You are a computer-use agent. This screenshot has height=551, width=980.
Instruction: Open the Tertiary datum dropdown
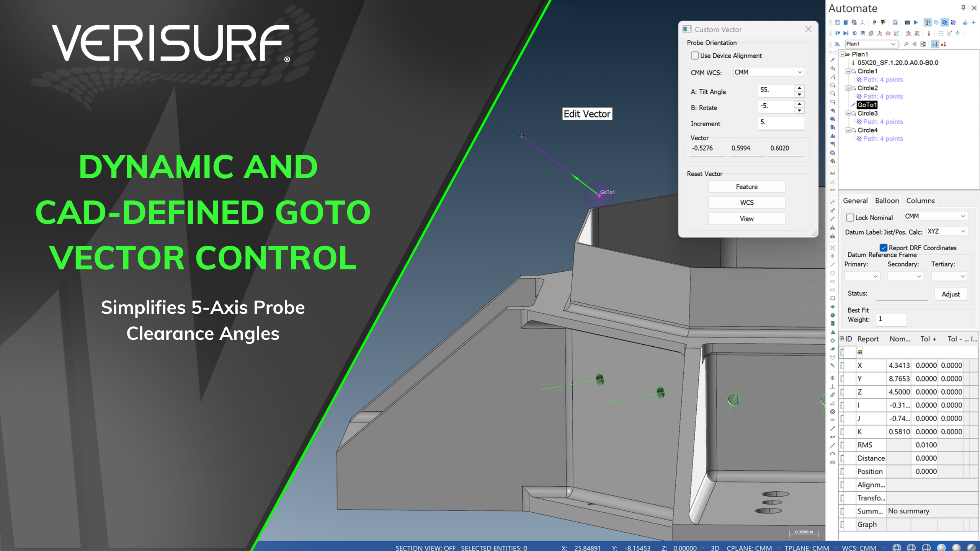(x=949, y=276)
